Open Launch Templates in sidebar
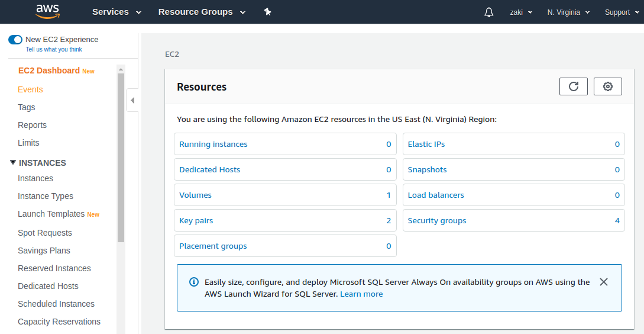644x334 pixels. 51,214
